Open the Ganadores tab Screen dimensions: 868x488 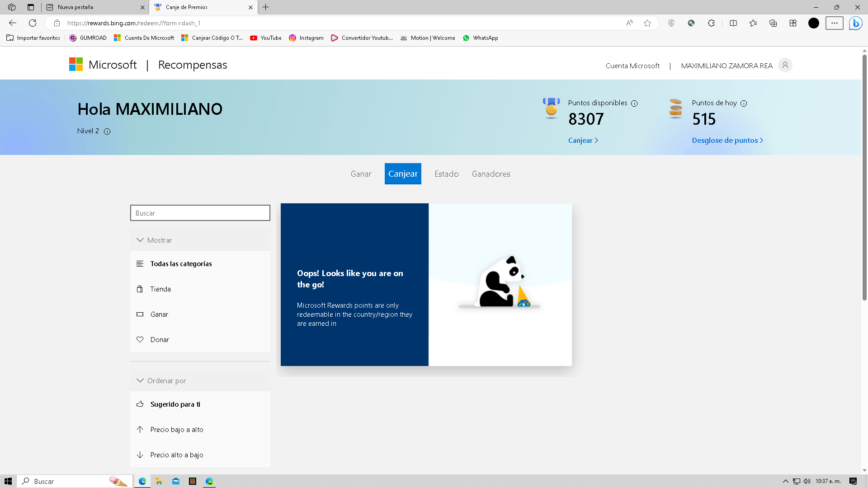point(491,174)
